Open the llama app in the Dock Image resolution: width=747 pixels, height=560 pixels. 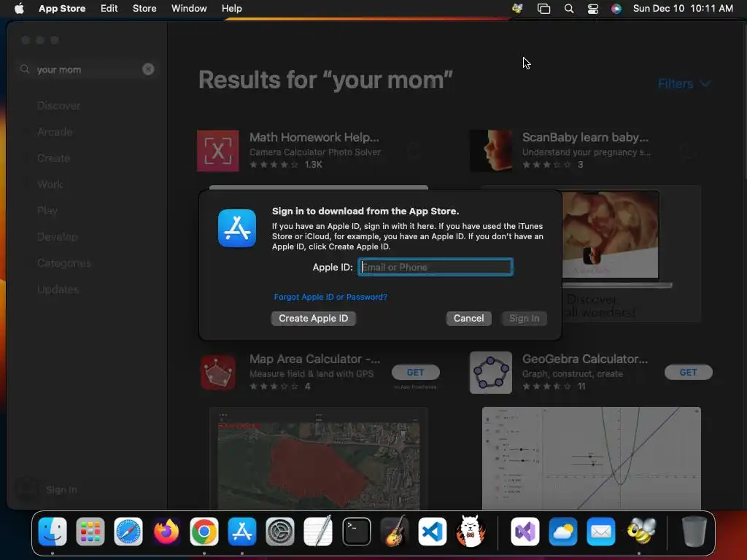point(471,531)
